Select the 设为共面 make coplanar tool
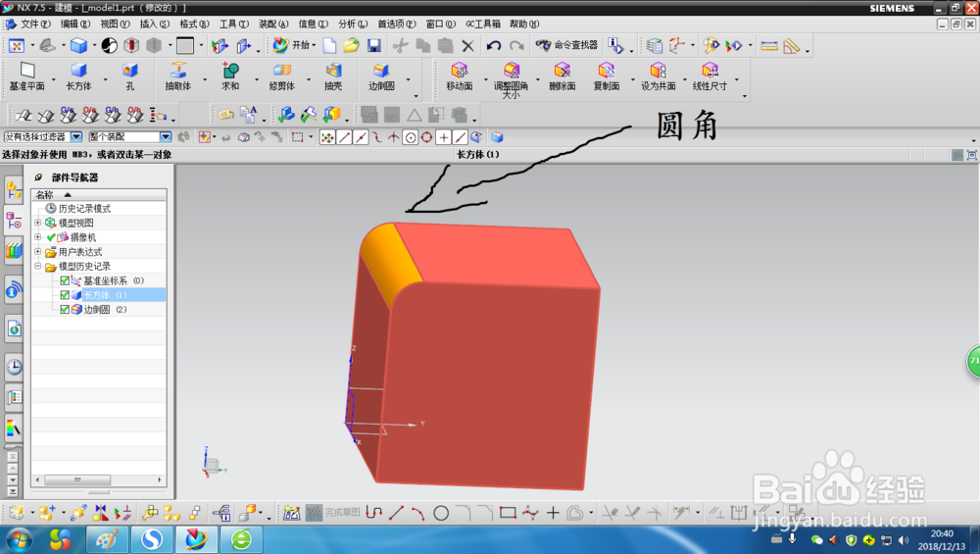The width and height of the screenshot is (980, 554). 659,76
